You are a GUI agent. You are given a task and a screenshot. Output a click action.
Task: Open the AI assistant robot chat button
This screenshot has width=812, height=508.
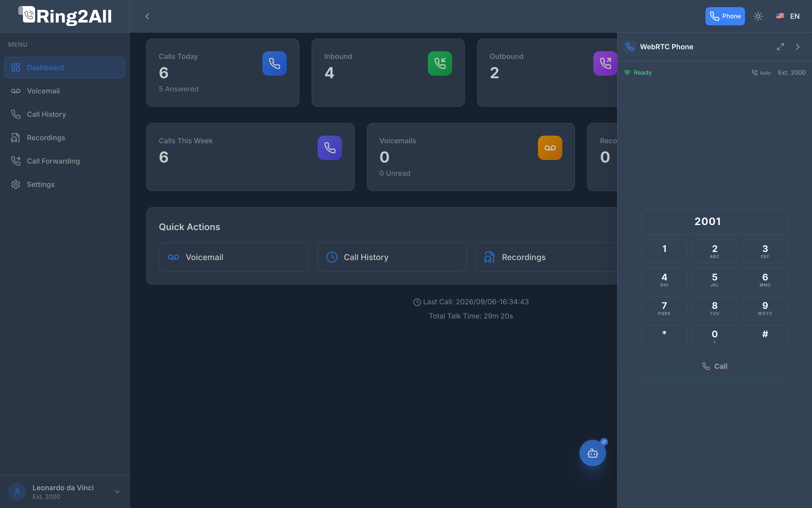point(593,453)
